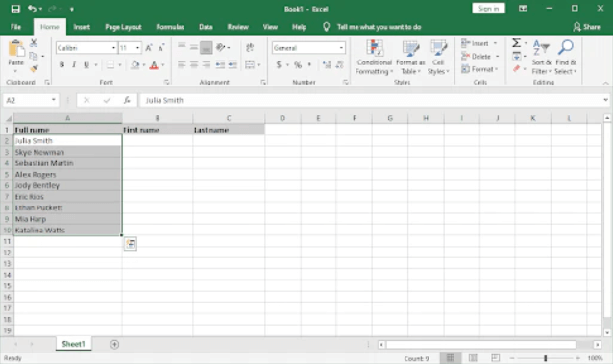Toggle Middle Align vertical alignment
The width and height of the screenshot is (613, 364).
[x=194, y=48]
